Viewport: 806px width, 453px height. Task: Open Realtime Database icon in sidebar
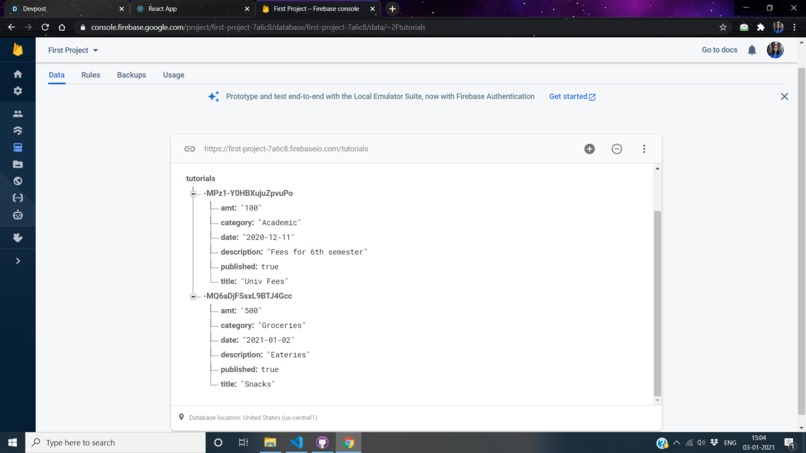click(17, 148)
